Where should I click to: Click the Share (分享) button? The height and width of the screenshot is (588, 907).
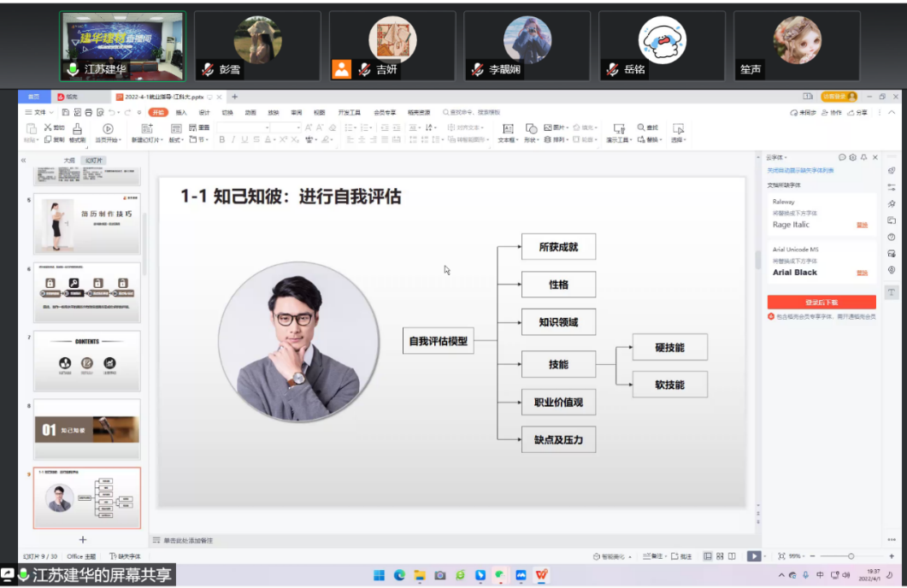pyautogui.click(x=857, y=112)
